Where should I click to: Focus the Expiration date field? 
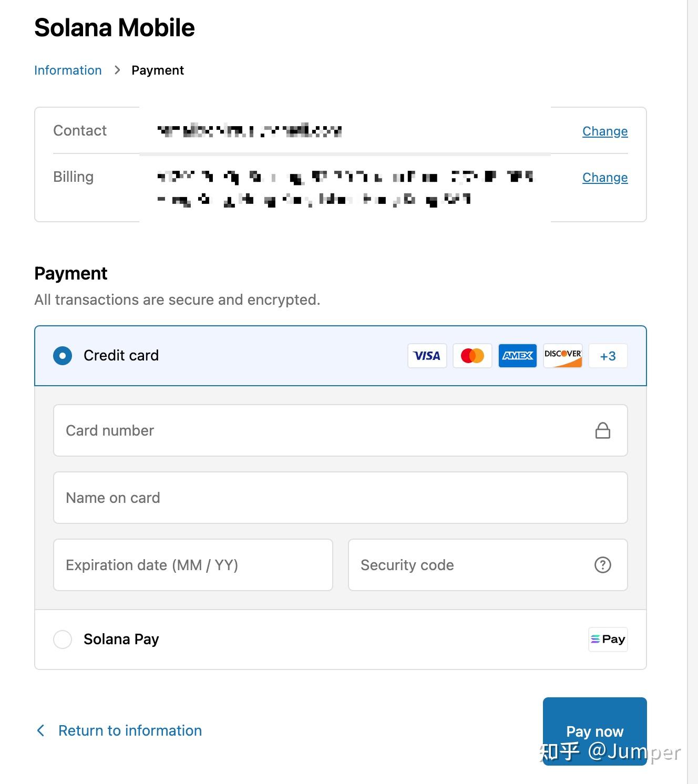point(193,565)
